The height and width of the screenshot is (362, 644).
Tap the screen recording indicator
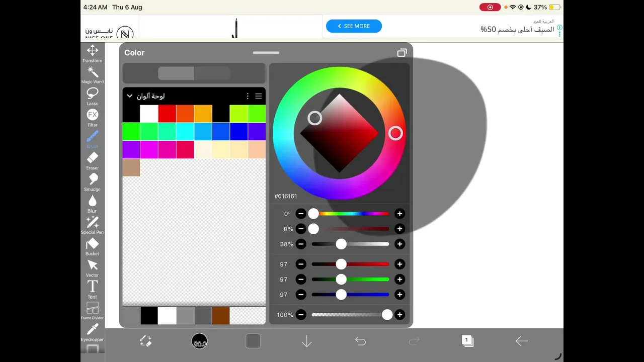(490, 7)
